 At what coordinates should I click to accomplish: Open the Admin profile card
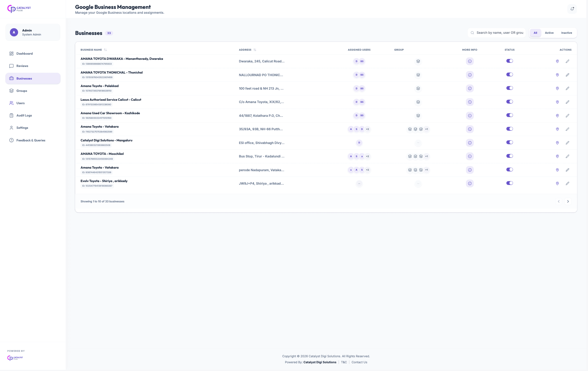tap(33, 32)
